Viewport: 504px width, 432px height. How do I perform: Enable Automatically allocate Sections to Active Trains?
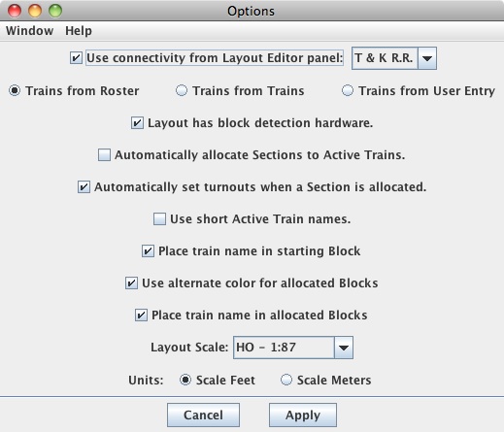coord(104,155)
